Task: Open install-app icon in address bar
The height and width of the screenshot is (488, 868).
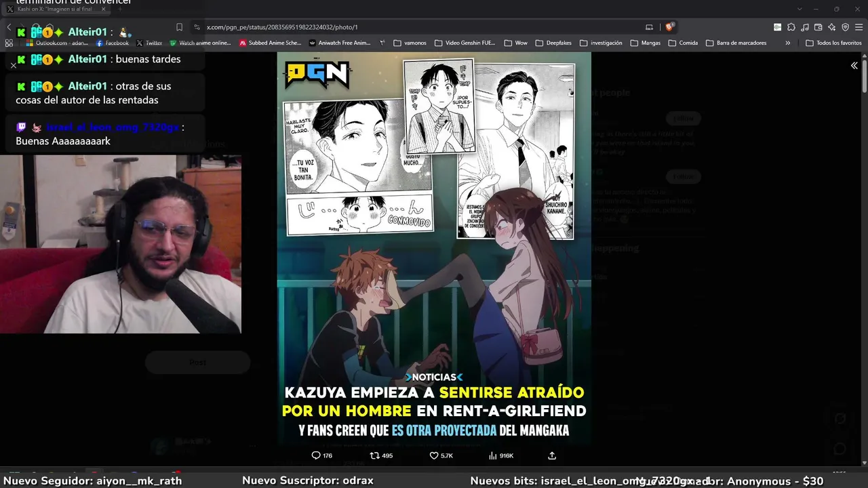Action: pyautogui.click(x=649, y=27)
